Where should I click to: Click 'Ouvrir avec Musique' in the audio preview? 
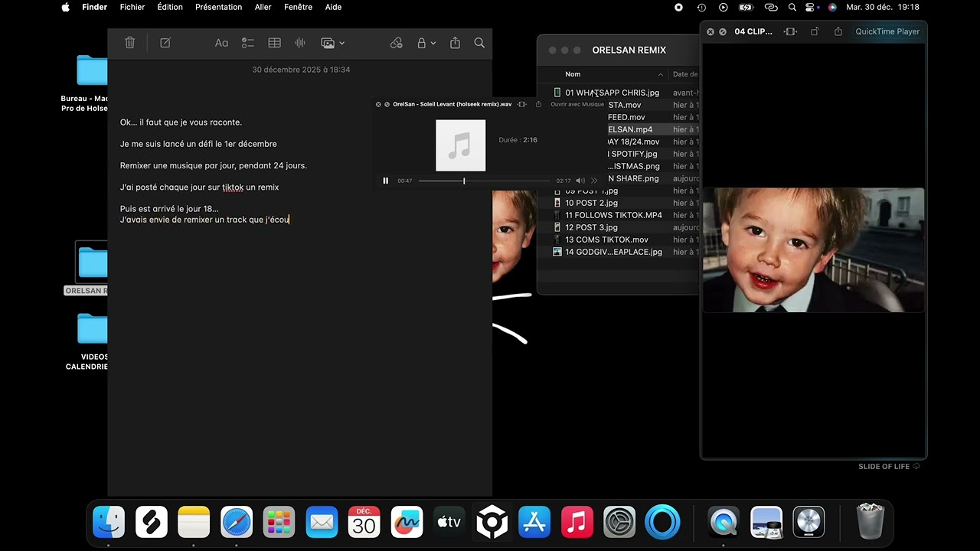click(x=577, y=104)
